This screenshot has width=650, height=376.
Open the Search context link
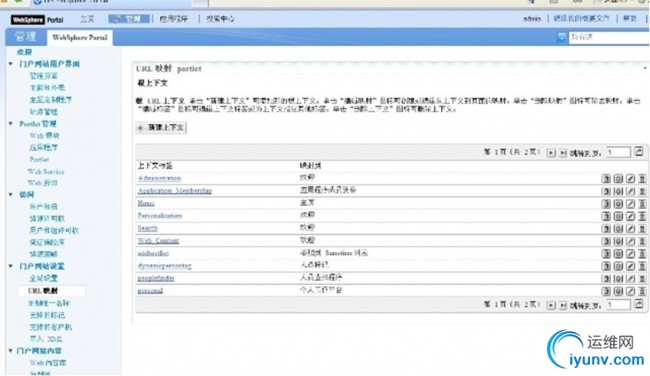[x=147, y=228]
